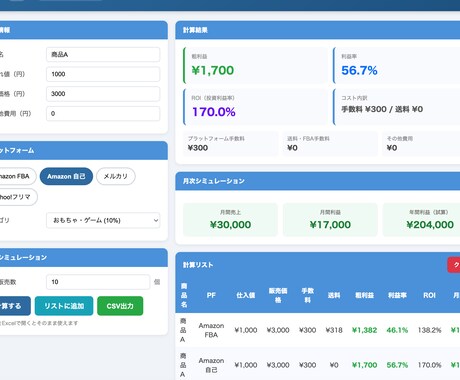Viewport: 460px width, 380px height.
Task: Click the 46.1% profit margin cell
Action: (x=397, y=330)
